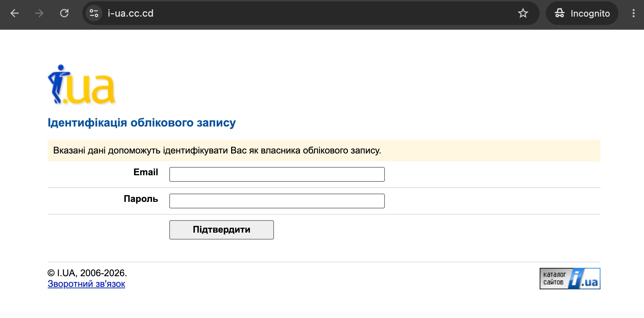Click the Пароль field label
The height and width of the screenshot is (318, 644).
(141, 199)
